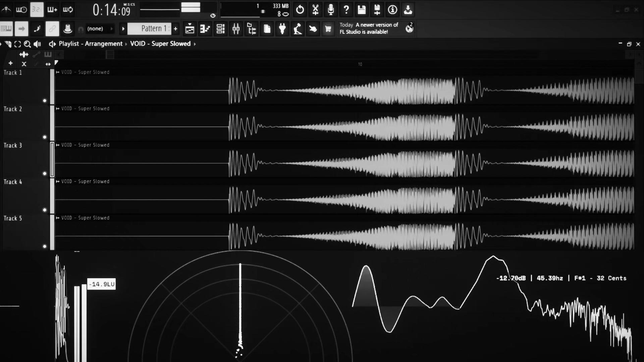Open the newer FL Studio version notice
Image resolution: width=644 pixels, height=362 pixels.
[369, 28]
